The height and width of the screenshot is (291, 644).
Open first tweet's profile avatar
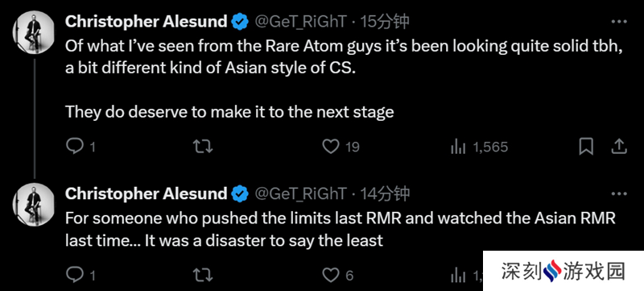[34, 32]
